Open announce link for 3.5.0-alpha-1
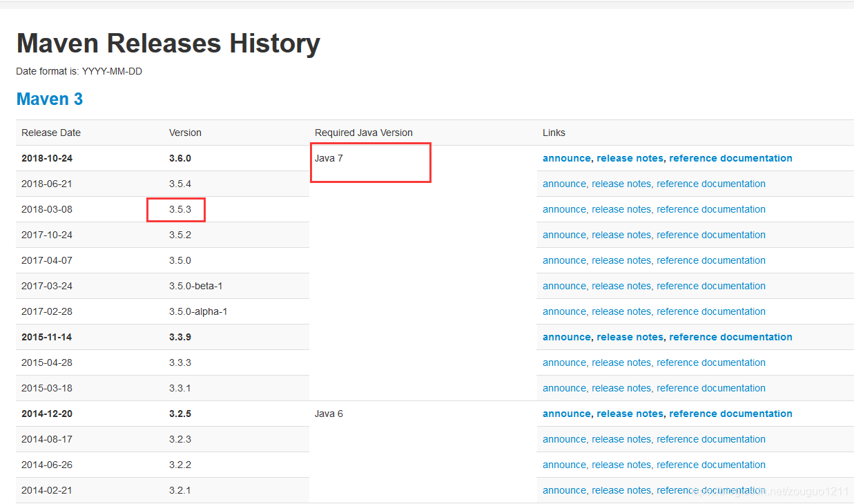This screenshot has height=504, width=854. pyautogui.click(x=564, y=311)
